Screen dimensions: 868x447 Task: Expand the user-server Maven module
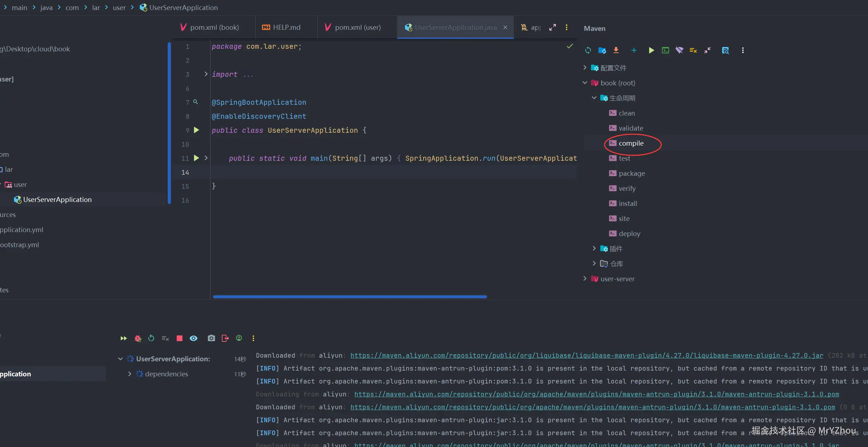(585, 279)
